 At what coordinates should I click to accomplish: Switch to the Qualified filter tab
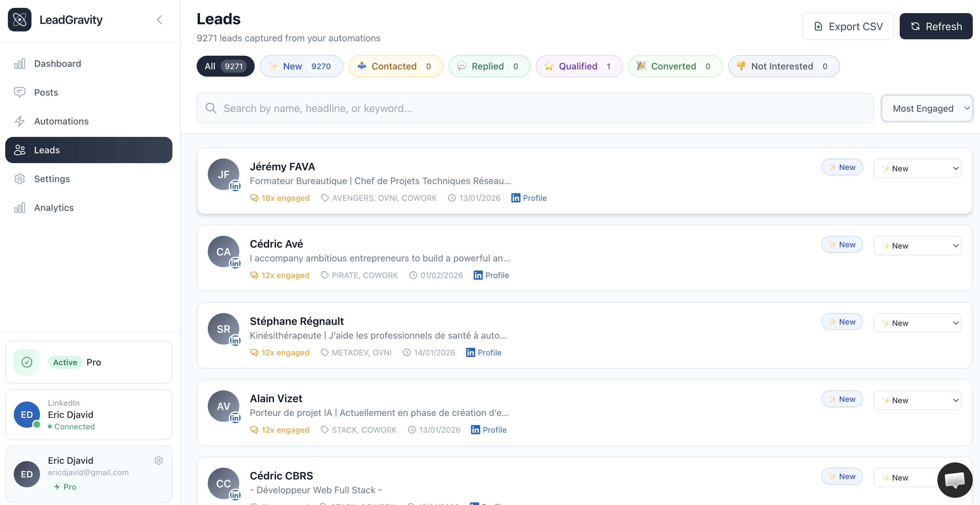pos(578,66)
